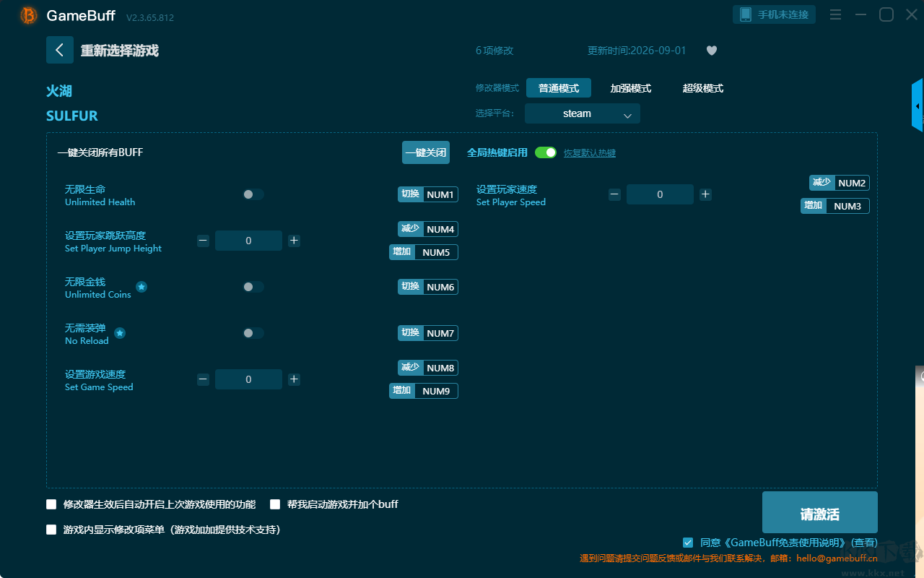
Task: Open the steam platform dropdown
Action: tap(583, 113)
